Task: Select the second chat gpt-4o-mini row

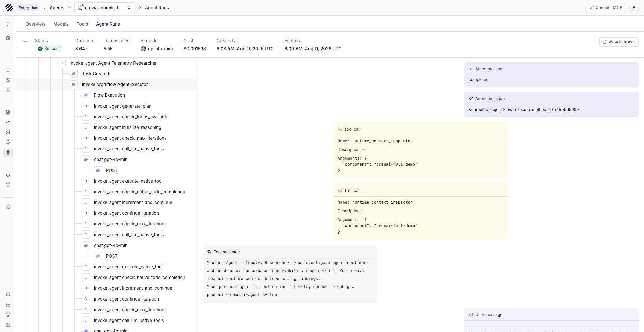Action: pyautogui.click(x=106, y=245)
